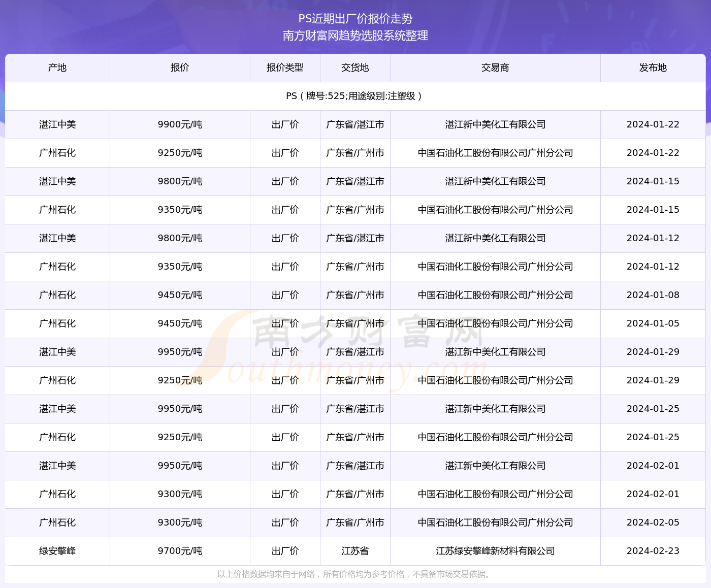Click 广东省/湛江市 in the 2024-01-22 row
This screenshot has width=711, height=588.
coord(355,124)
